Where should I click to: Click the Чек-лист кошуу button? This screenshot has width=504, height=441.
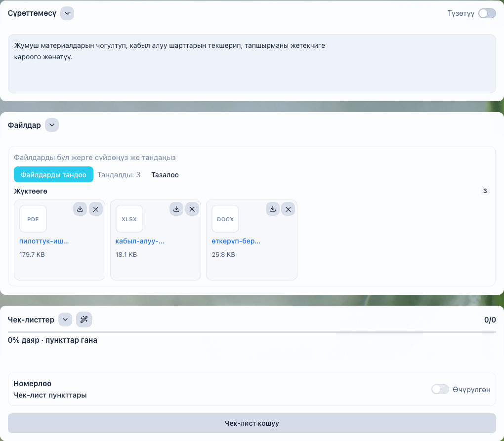(x=252, y=423)
